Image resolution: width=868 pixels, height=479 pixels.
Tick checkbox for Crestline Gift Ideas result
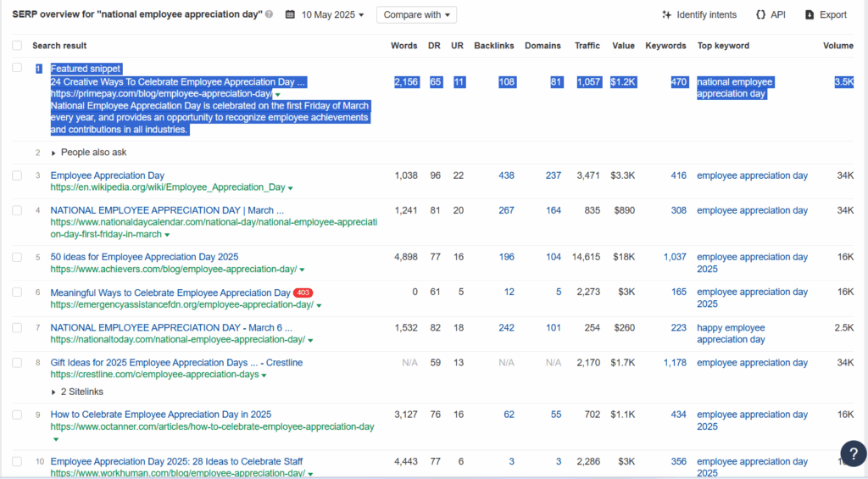[17, 363]
